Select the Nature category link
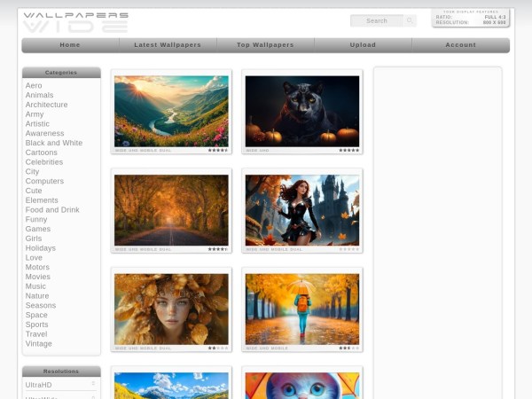 tap(37, 296)
